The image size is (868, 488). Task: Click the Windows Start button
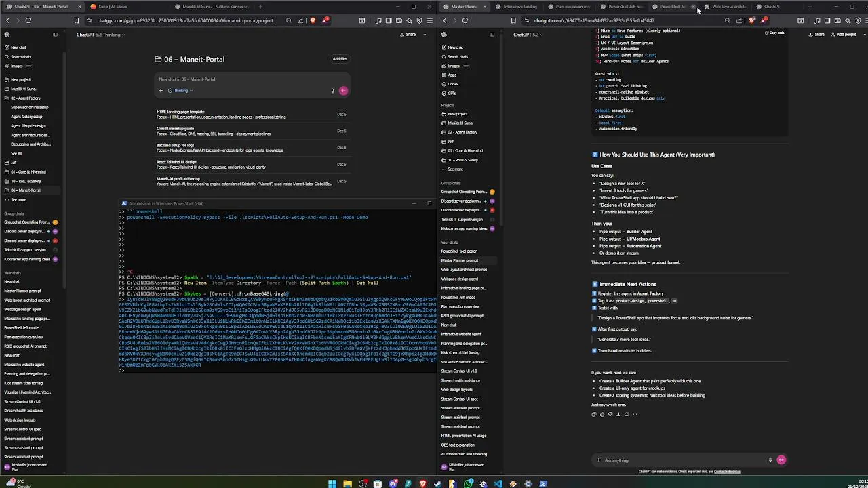[x=332, y=483]
